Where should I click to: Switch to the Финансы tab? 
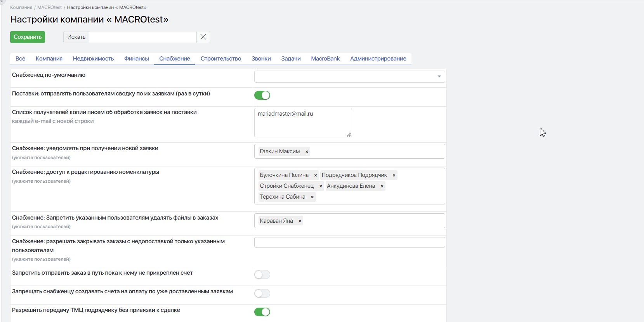coord(136,59)
